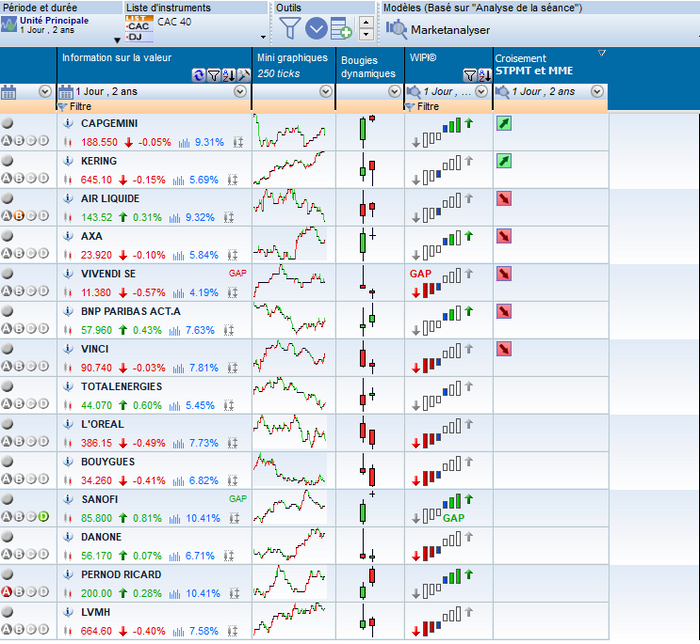This screenshot has height=644, width=700.
Task: Expand the Liste d'instruments dropdown arrow
Action: [263, 37]
